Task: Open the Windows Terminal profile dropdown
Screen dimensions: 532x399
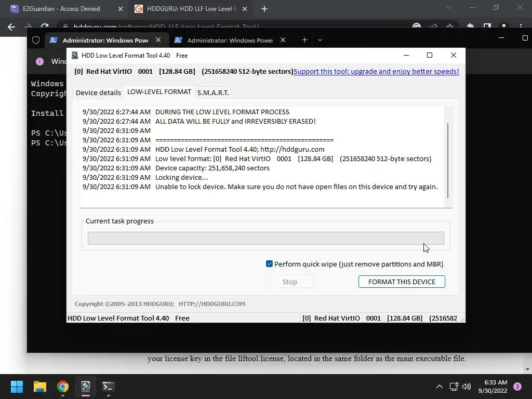Action: (320, 40)
